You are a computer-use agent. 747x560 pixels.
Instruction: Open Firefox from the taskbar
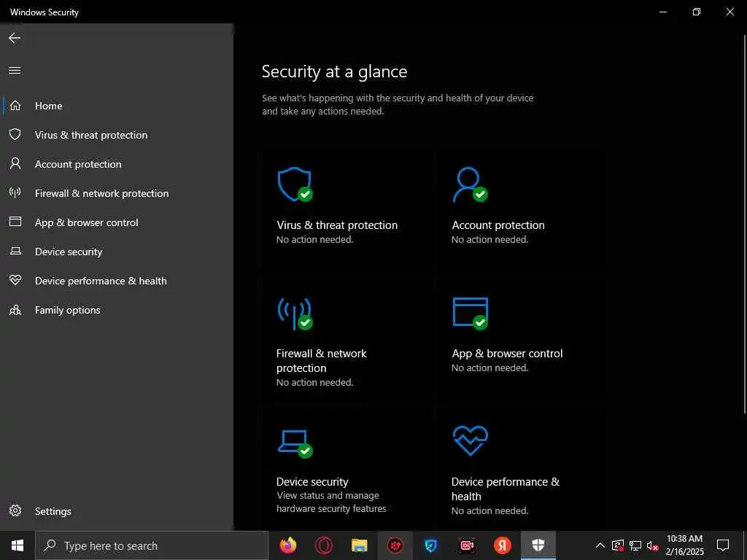[287, 545]
